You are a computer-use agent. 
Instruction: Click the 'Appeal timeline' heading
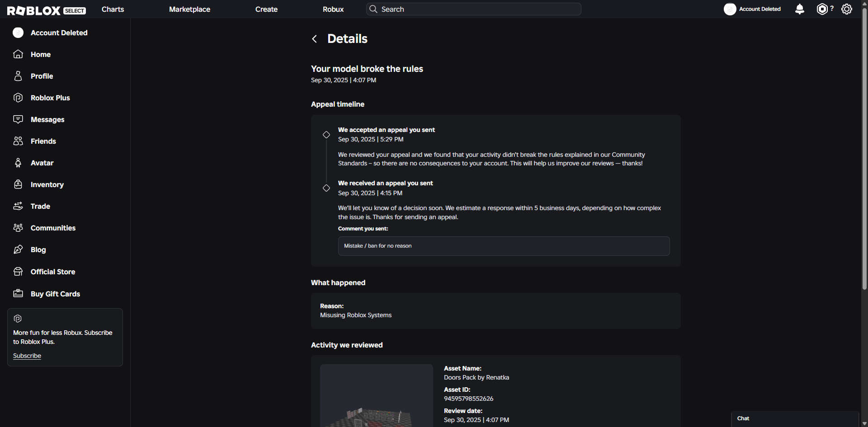pos(338,104)
